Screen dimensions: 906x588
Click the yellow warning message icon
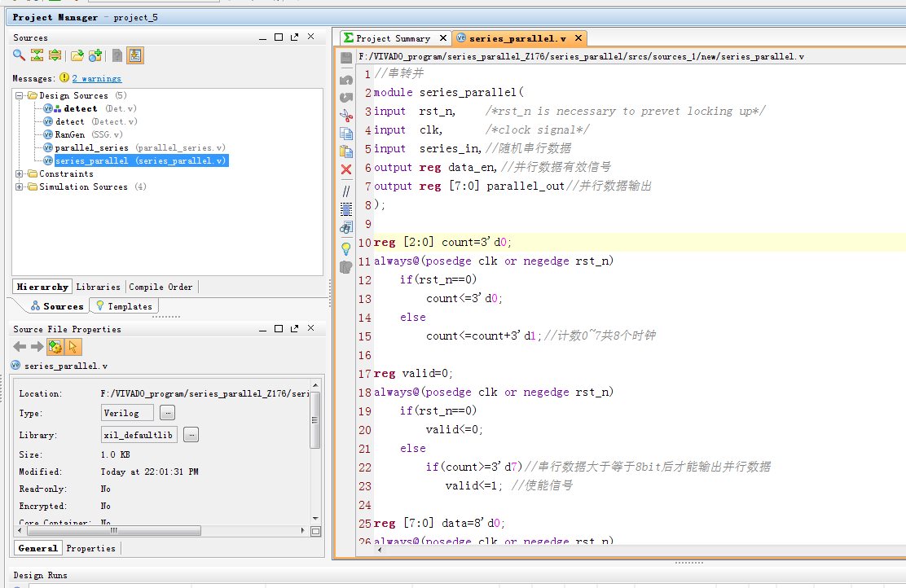coord(64,77)
